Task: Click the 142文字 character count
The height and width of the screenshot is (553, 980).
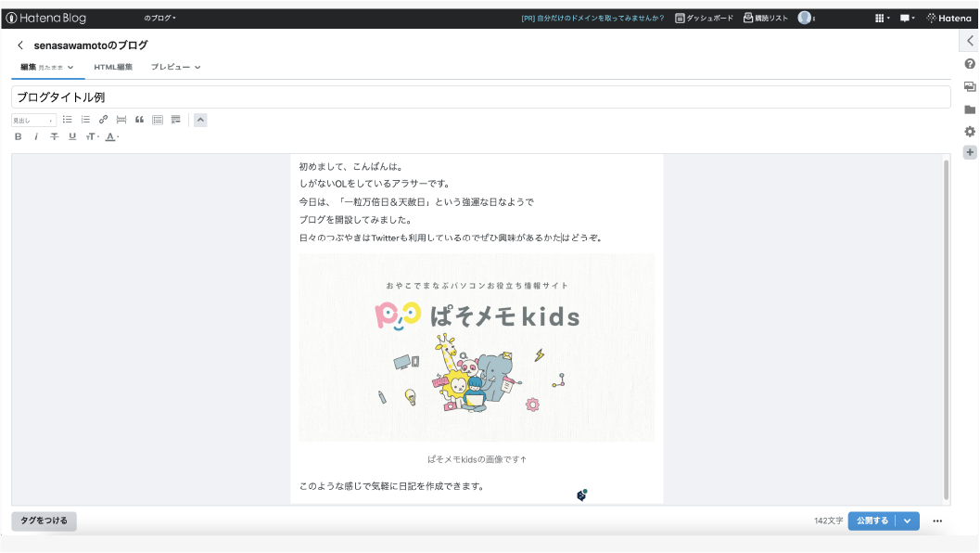Action: pos(828,521)
